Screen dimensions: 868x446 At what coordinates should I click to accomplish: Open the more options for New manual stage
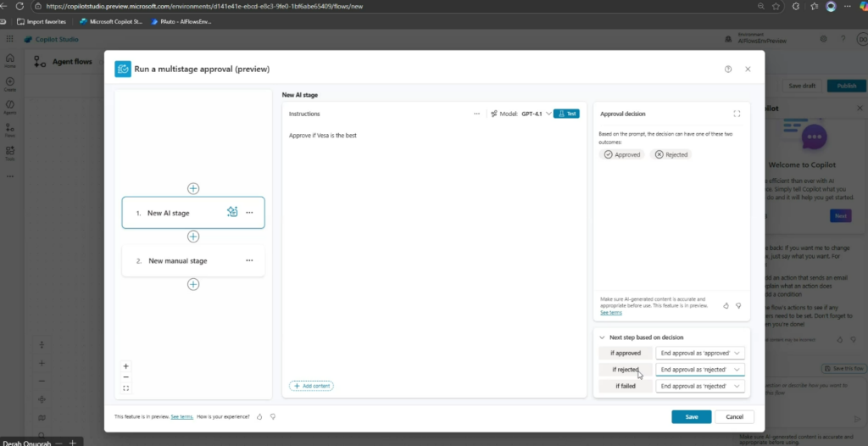coord(249,260)
